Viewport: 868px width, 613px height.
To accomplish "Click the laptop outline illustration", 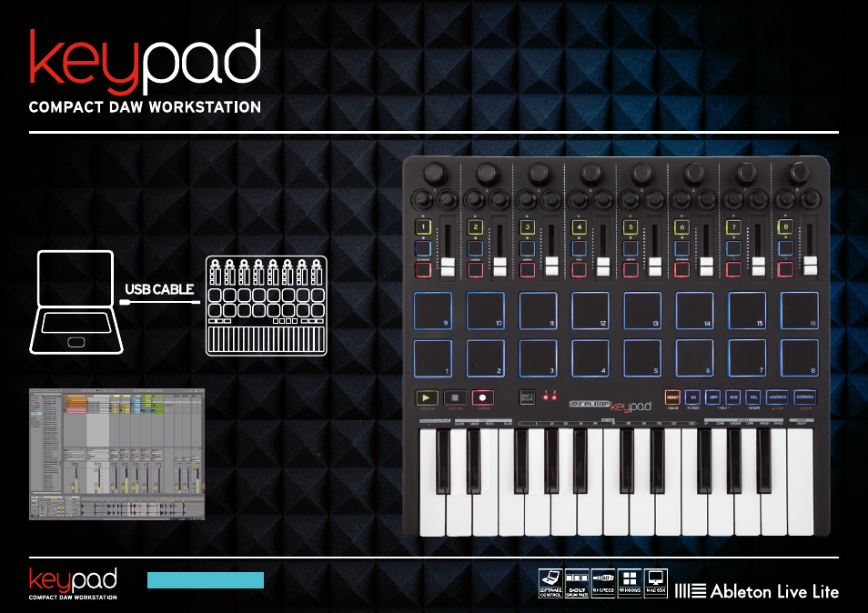I will [x=76, y=302].
